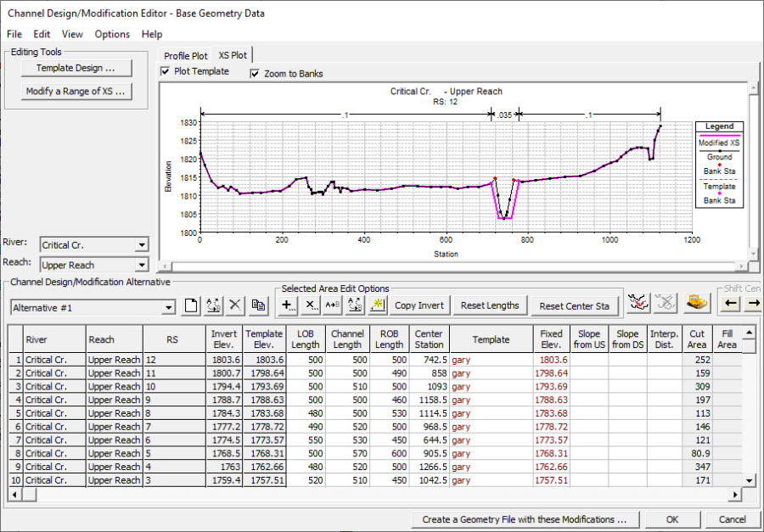The width and height of the screenshot is (764, 532).
Task: Open the Options menu
Action: pos(112,34)
